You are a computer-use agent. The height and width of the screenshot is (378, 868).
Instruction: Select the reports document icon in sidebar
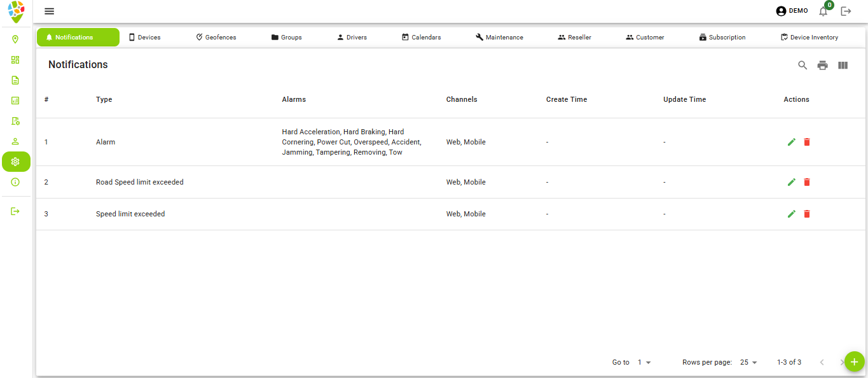click(16, 80)
